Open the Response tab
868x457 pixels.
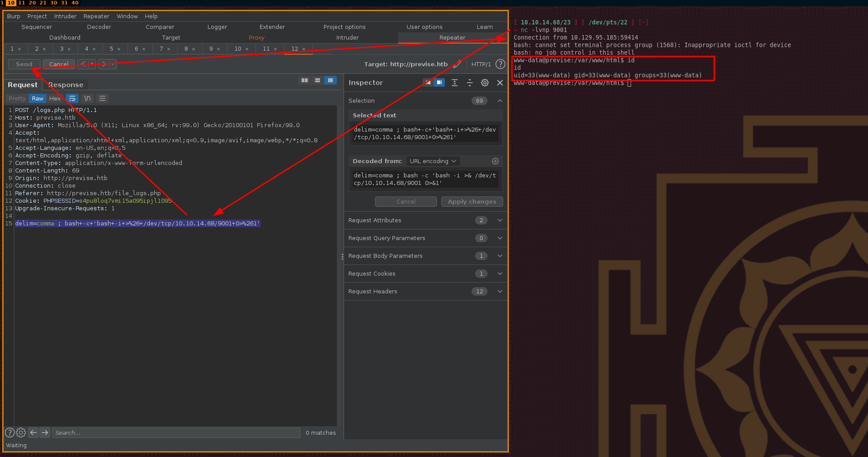[x=66, y=84]
